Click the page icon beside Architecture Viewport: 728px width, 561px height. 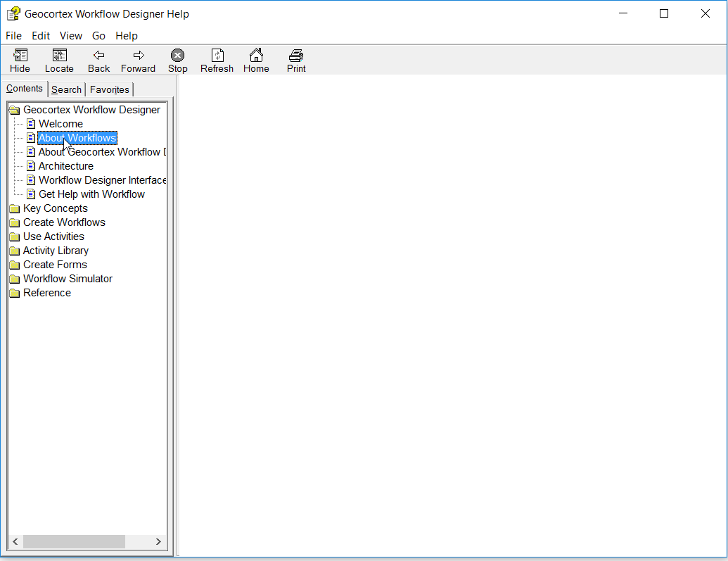(x=31, y=166)
